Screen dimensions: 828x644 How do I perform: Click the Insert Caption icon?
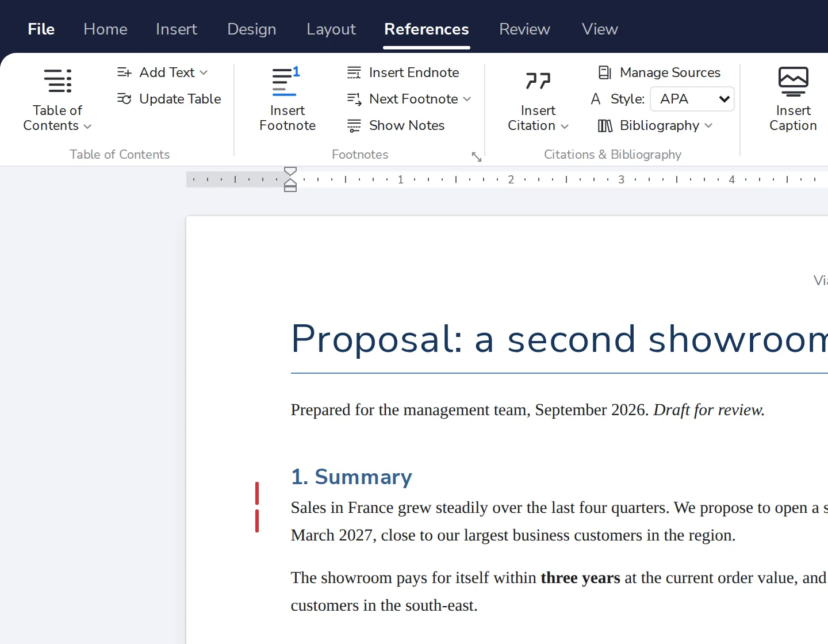[x=793, y=81]
